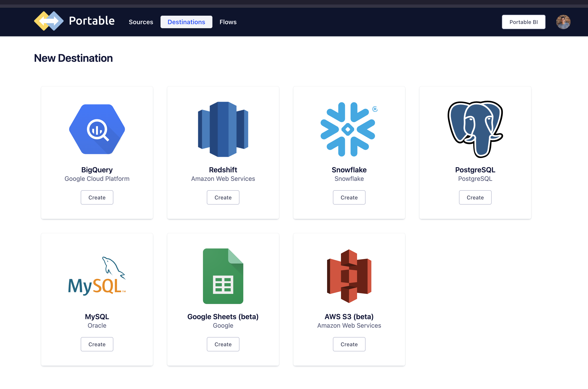Go to the Flows tab
This screenshot has width=588, height=389.
coord(228,22)
